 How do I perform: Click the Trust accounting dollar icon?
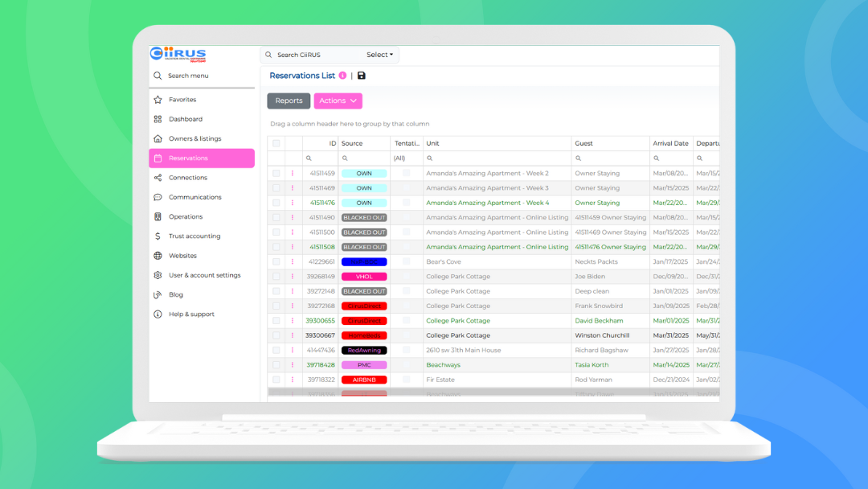tap(158, 236)
